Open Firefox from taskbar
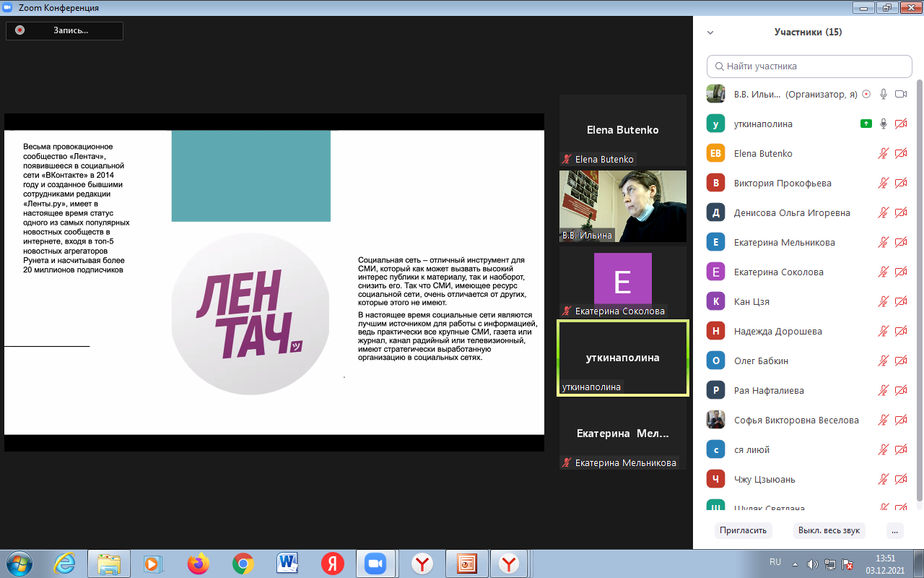The image size is (924, 578). pyautogui.click(x=198, y=563)
